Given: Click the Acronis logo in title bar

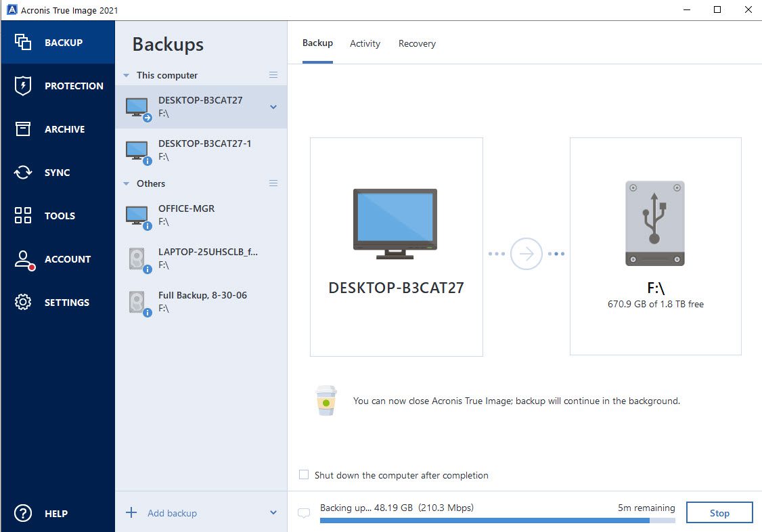Looking at the screenshot, I should pos(12,9).
